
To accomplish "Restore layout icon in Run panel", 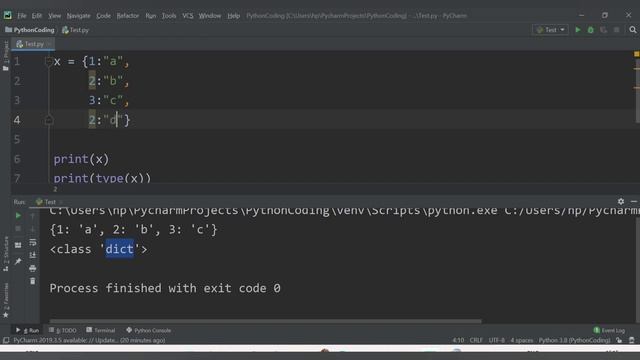I will [x=18, y=245].
